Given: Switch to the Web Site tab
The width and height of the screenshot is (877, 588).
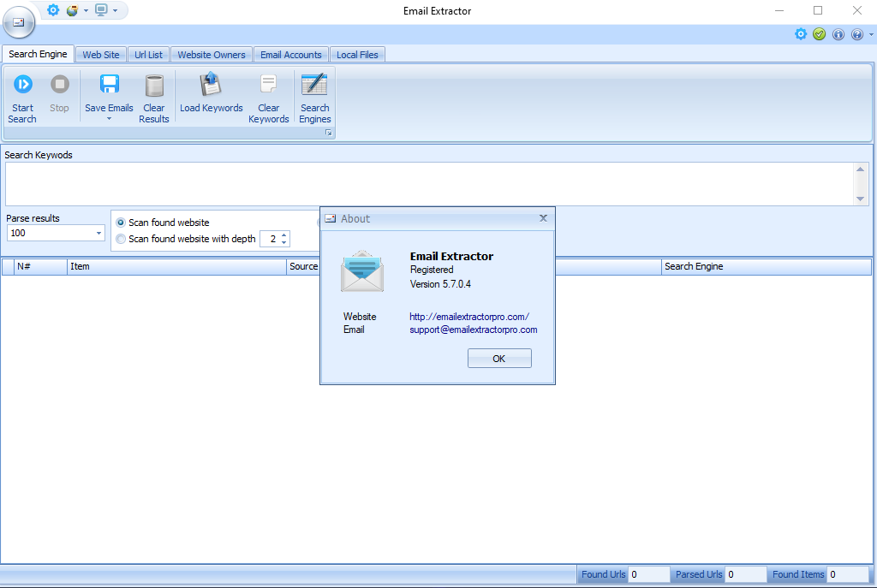Looking at the screenshot, I should click(101, 55).
